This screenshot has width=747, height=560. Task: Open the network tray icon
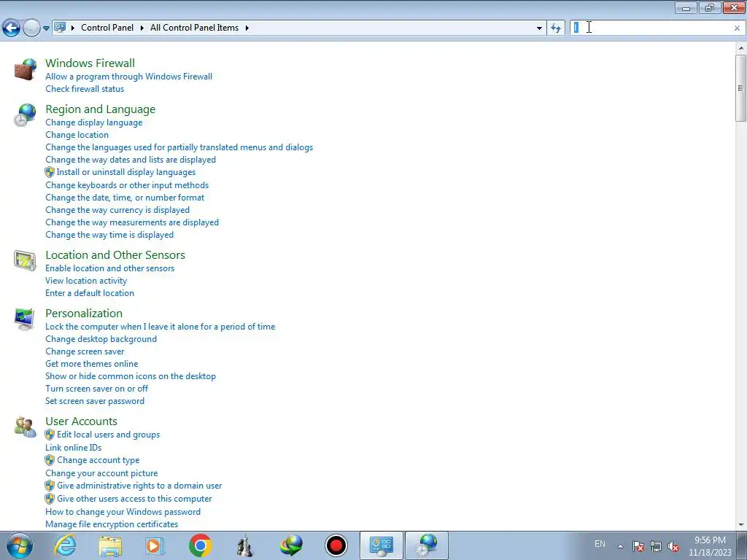pyautogui.click(x=656, y=546)
